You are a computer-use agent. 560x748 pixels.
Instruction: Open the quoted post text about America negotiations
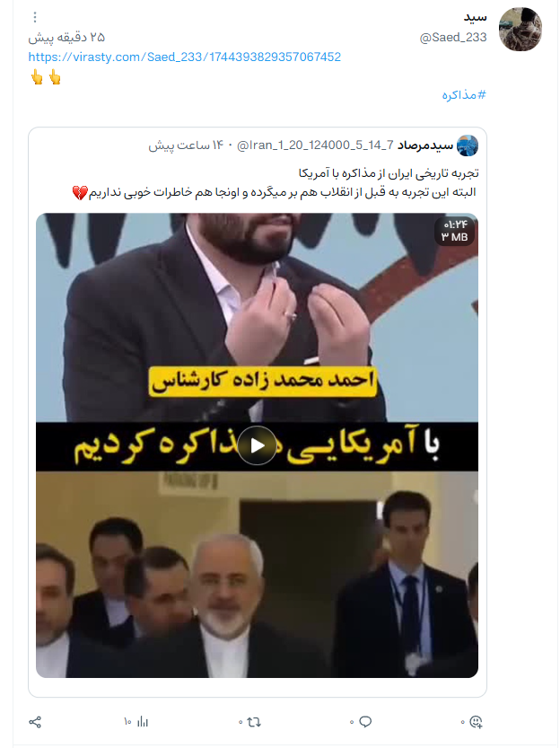click(x=276, y=182)
